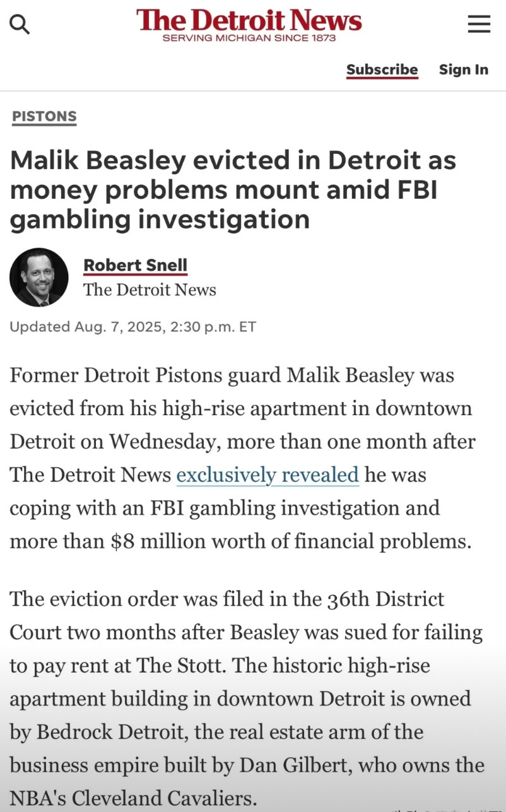The image size is (506, 812).
Task: Click the Malik Beasley evicted headline
Action: [x=233, y=190]
